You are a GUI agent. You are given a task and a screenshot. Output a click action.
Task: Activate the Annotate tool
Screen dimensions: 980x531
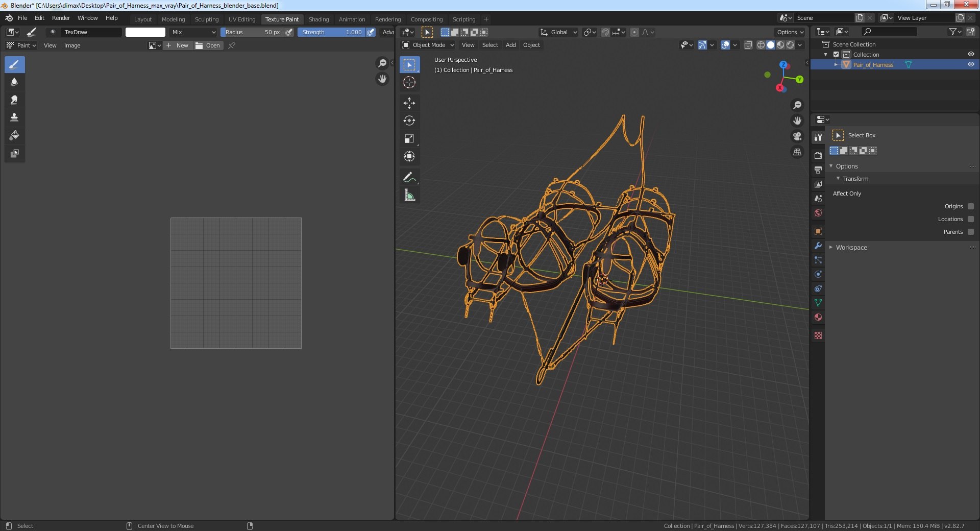pos(409,177)
